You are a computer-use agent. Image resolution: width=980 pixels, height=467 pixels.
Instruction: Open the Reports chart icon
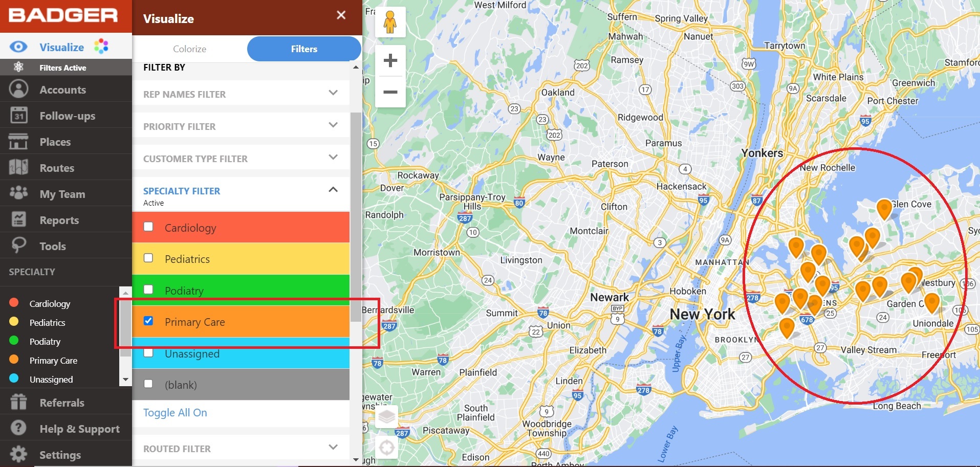(18, 219)
